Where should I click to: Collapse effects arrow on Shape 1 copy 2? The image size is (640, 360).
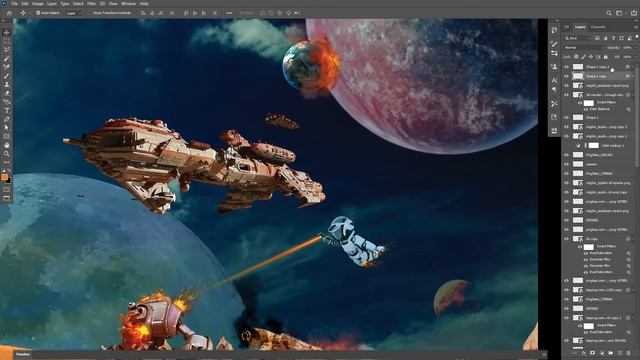[x=633, y=67]
